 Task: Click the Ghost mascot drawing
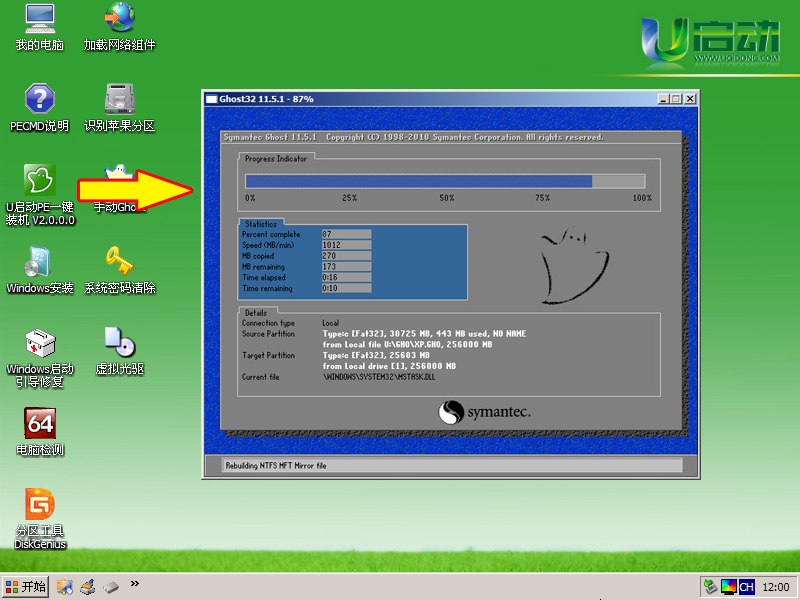(x=575, y=266)
